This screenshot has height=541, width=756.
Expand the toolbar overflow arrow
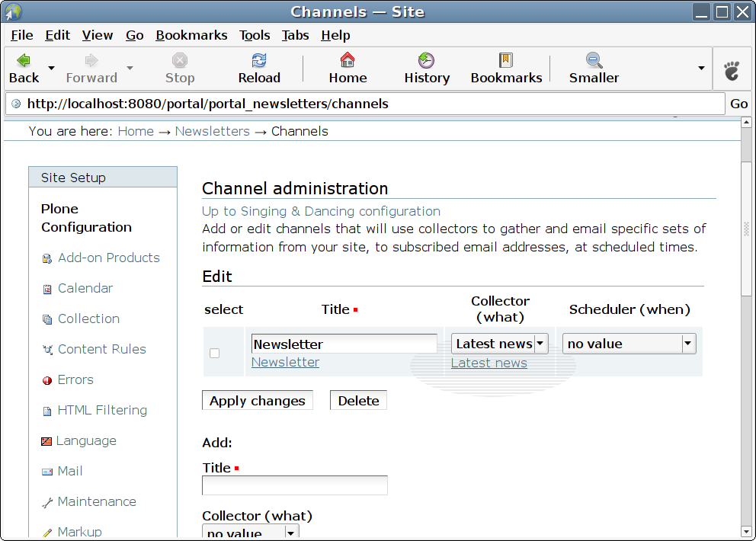pyautogui.click(x=701, y=68)
